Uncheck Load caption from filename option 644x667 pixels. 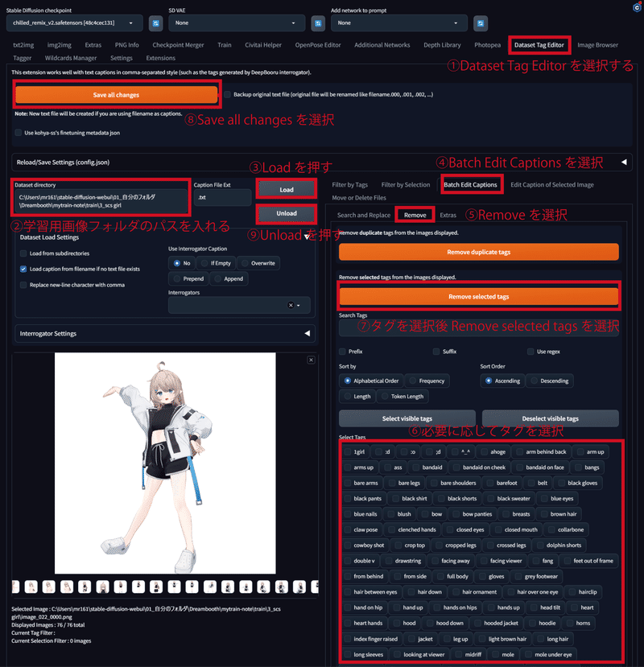23,270
